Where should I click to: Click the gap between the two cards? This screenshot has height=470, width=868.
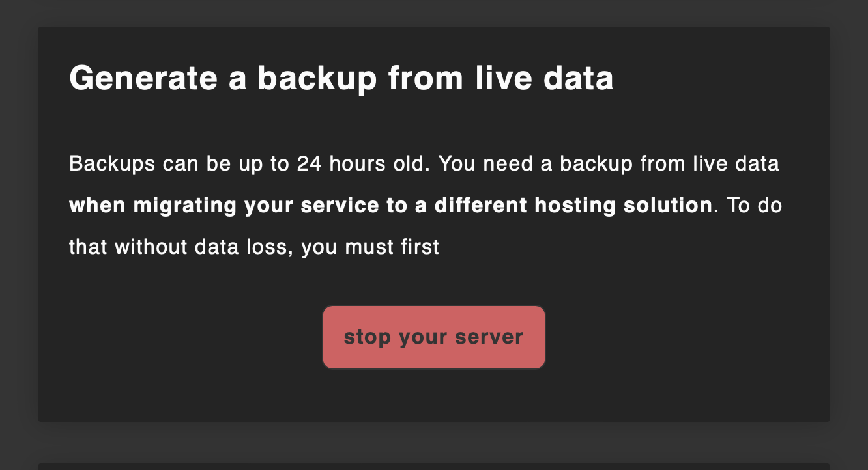[433, 439]
